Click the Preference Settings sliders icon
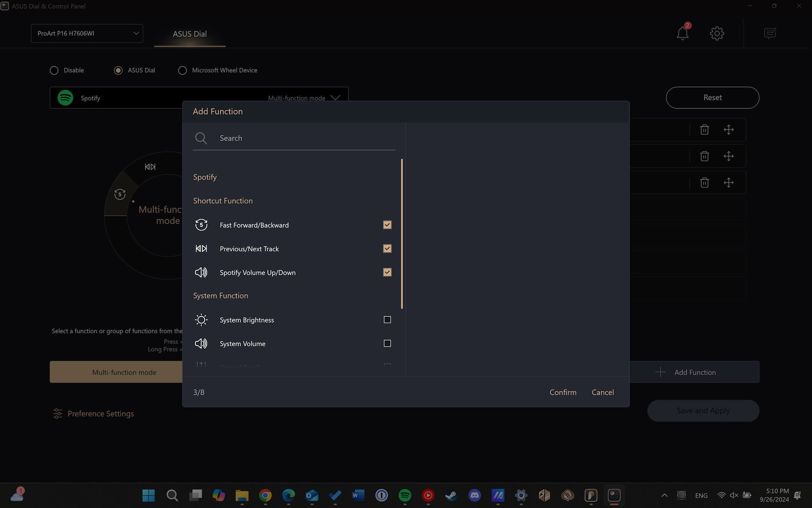The width and height of the screenshot is (812, 508). pos(58,414)
